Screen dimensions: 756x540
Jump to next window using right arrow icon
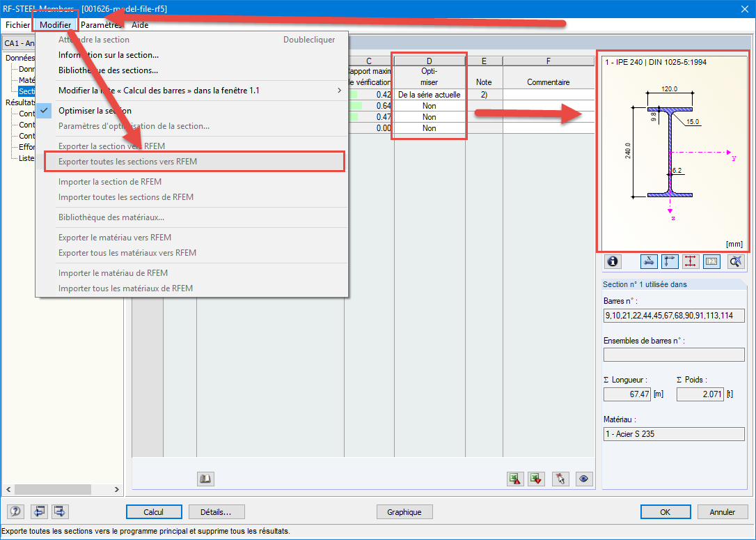click(x=59, y=511)
